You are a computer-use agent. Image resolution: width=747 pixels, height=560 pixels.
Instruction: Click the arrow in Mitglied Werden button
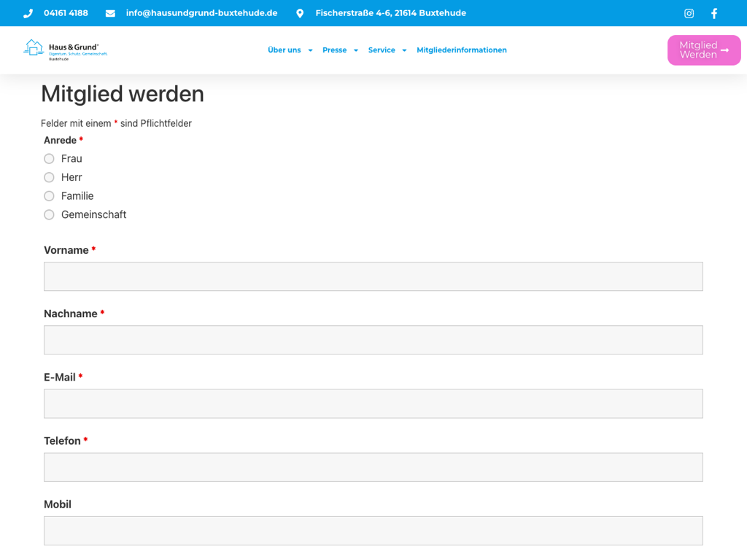click(724, 50)
